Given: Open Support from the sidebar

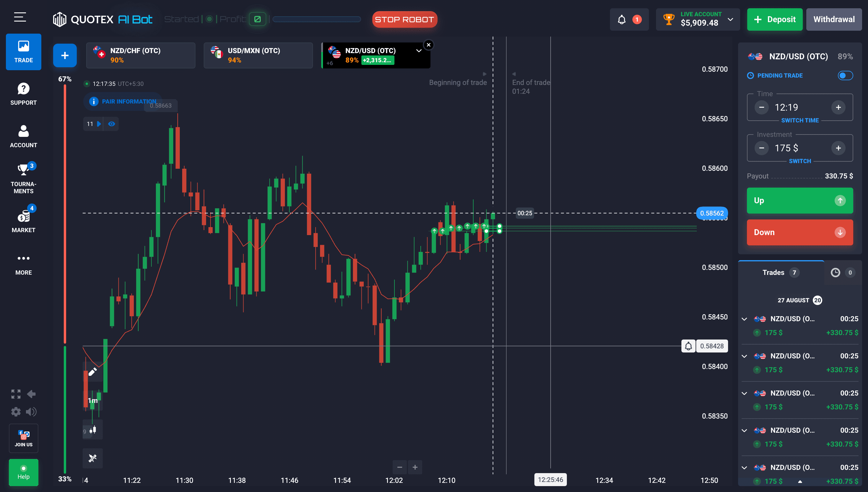Looking at the screenshot, I should pyautogui.click(x=23, y=94).
